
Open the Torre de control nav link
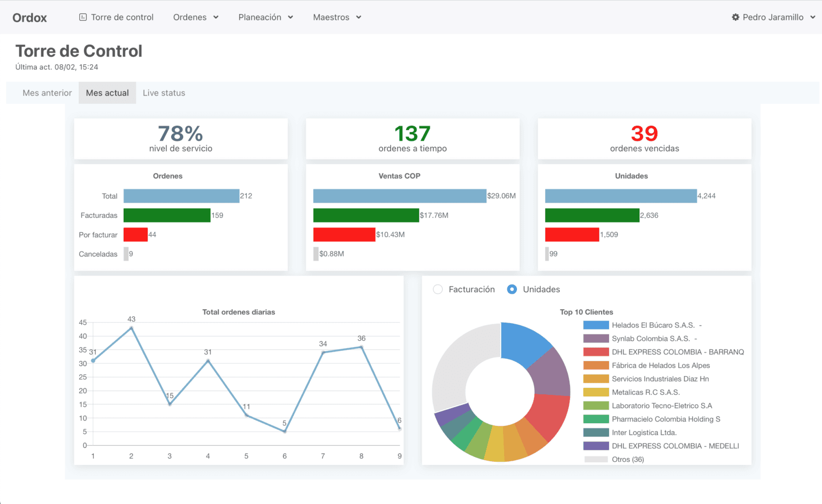pyautogui.click(x=122, y=17)
